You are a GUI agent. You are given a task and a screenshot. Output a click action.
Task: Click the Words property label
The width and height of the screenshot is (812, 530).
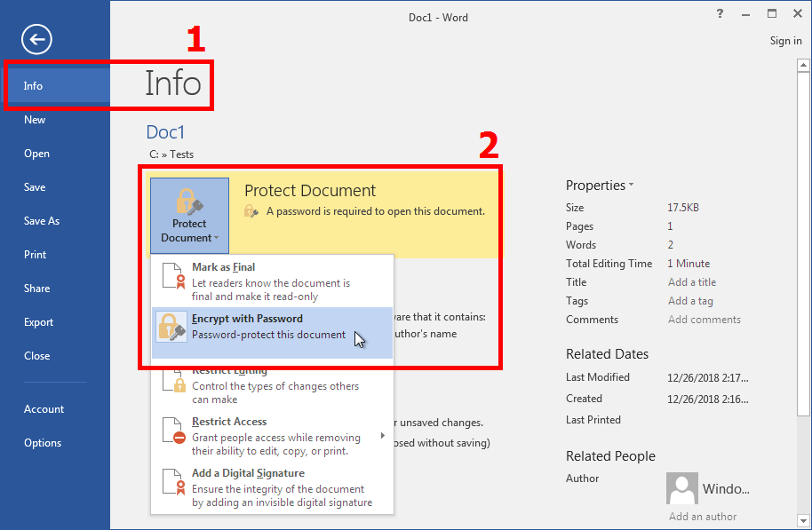click(x=581, y=245)
